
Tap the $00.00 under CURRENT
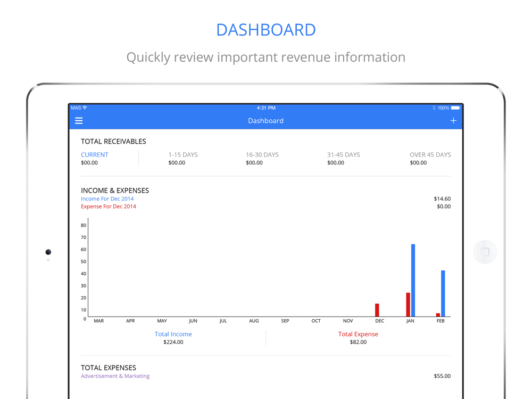coord(89,163)
